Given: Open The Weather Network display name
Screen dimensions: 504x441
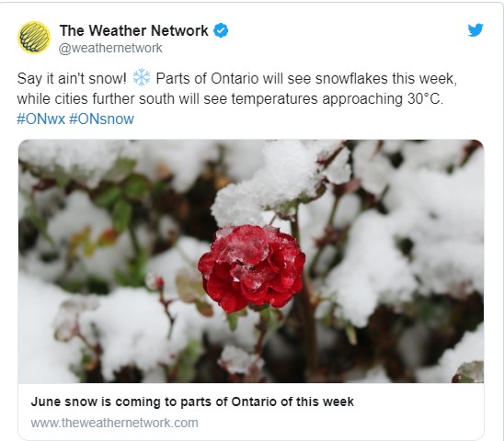Looking at the screenshot, I should pos(133,30).
